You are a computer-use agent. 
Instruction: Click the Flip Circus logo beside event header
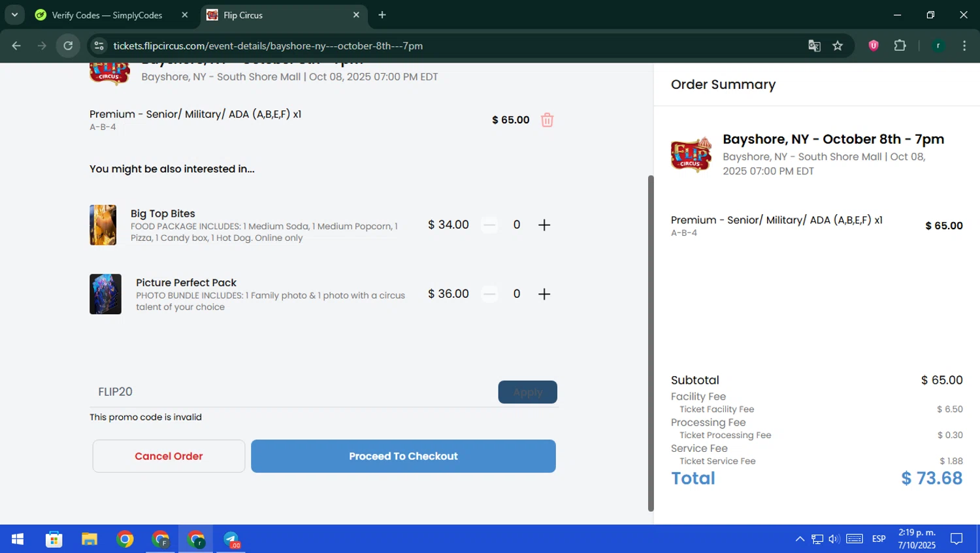click(x=109, y=73)
